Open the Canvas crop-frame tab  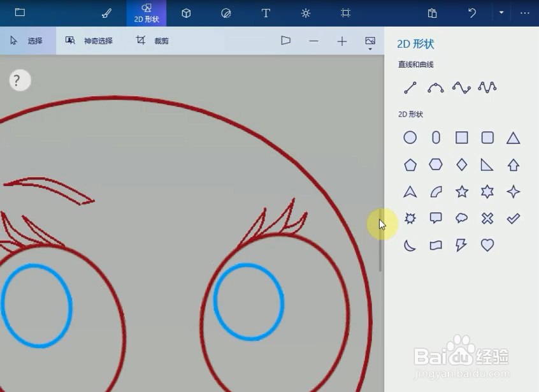pyautogui.click(x=345, y=13)
